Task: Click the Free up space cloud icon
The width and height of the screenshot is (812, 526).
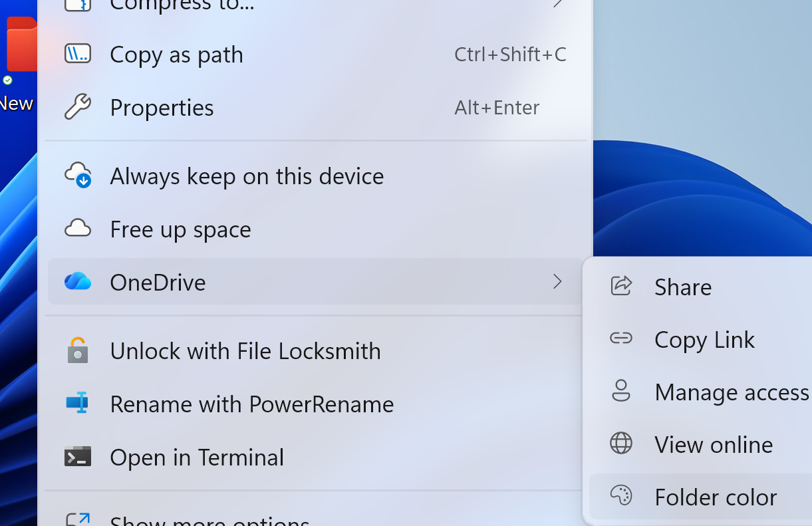Action: [x=78, y=229]
